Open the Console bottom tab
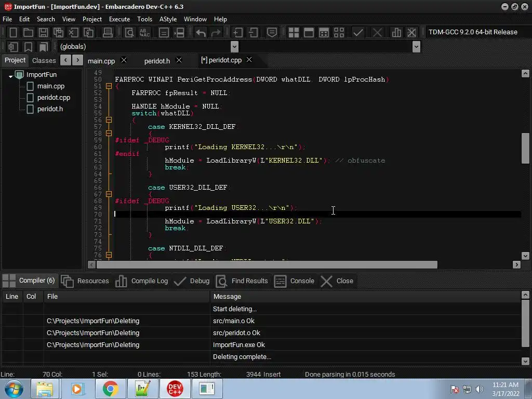 [x=294, y=281]
